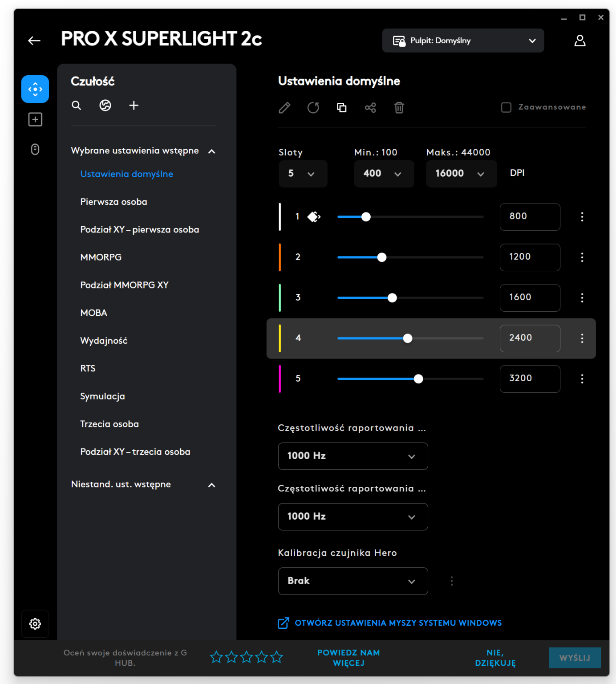616x684 pixels.
Task: Open the Assignments panel via plus sidebar icon
Action: tap(35, 119)
